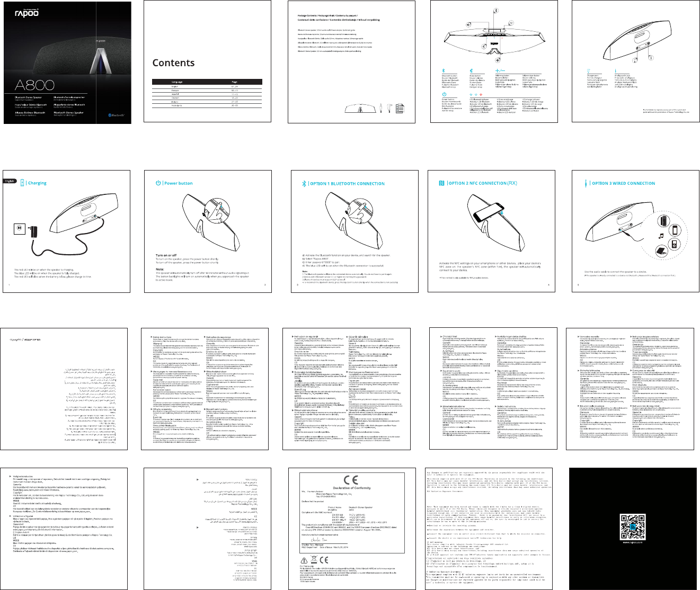Click the volume plus/minus legend icon
This screenshot has width=700, height=590.
(x=500, y=70)
